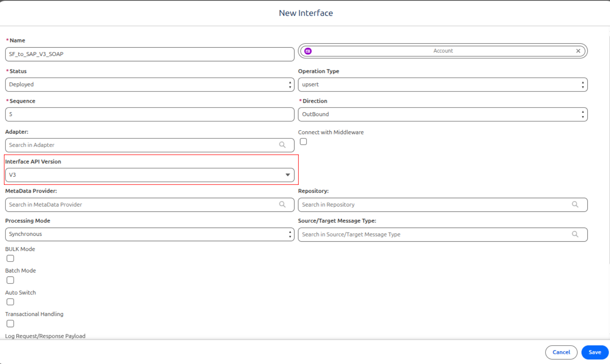Tick the BULK Mode checkbox
This screenshot has height=364, width=610.
pos(11,258)
